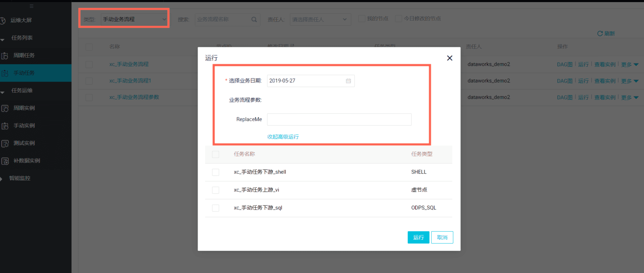The width and height of the screenshot is (644, 273).
Task: Expand the 智能监控 sidebar group
Action: coord(1,179)
